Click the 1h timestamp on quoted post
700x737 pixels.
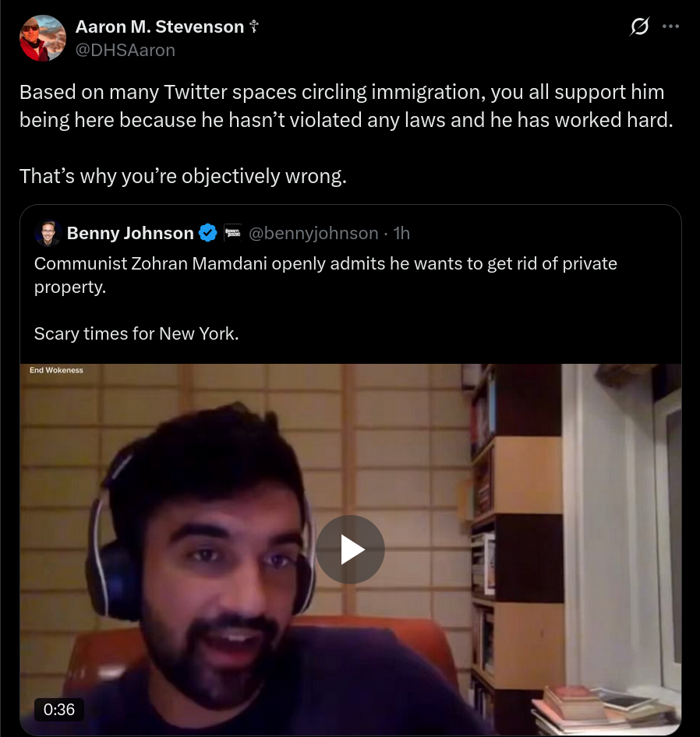click(401, 233)
